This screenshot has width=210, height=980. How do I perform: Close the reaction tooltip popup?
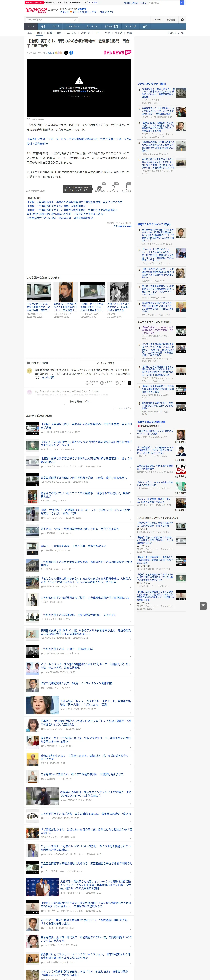(91, 187)
